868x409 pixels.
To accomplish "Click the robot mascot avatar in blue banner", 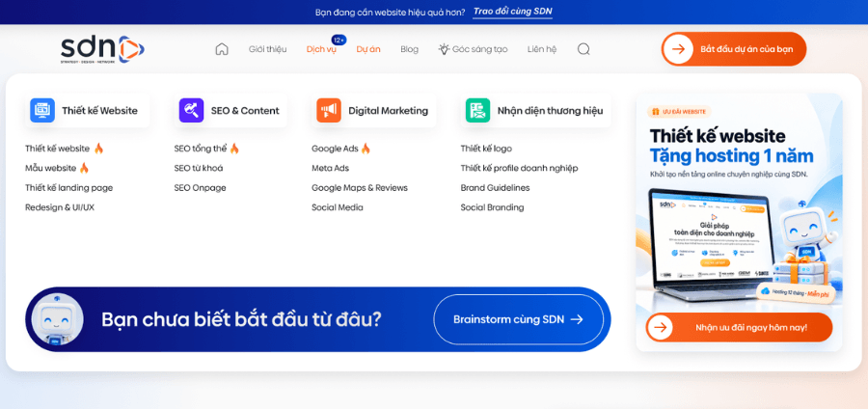I will tap(57, 319).
